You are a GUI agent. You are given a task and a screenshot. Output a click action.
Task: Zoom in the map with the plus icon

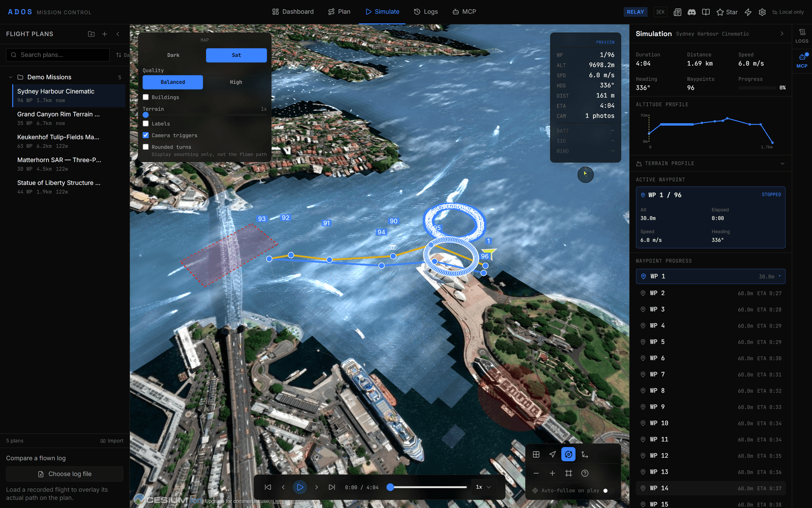(552, 473)
